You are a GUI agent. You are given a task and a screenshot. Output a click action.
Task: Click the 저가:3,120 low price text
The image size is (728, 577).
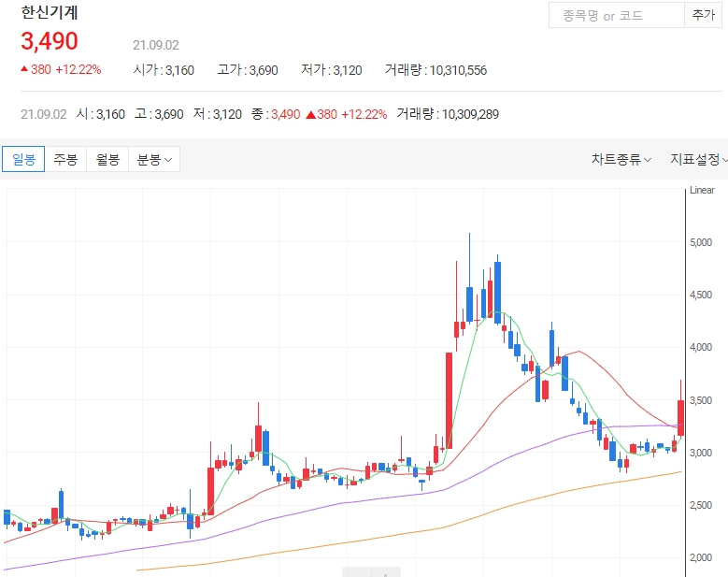(x=332, y=70)
